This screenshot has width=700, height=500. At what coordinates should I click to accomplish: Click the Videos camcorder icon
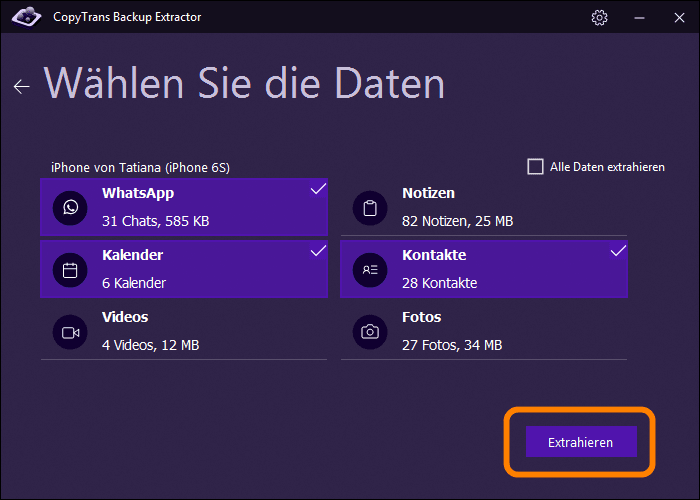coord(70,332)
